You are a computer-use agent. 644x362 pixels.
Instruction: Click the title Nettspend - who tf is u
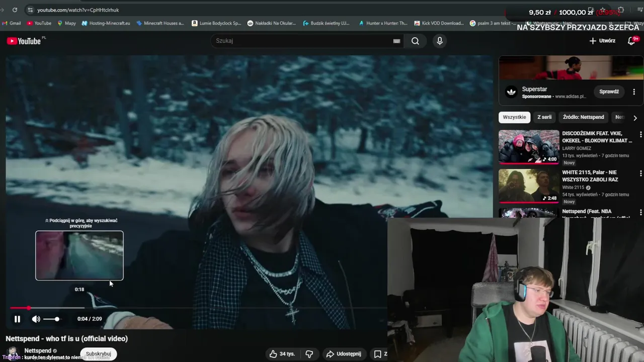point(67,338)
